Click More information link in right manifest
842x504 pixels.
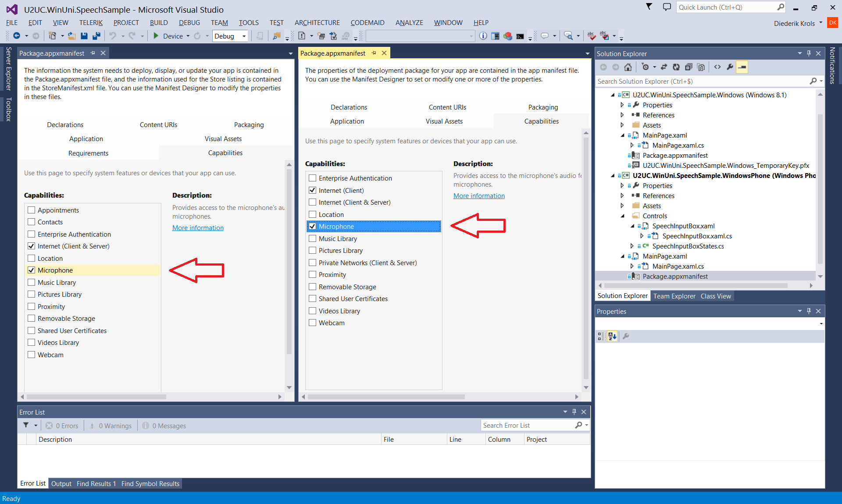[x=478, y=195]
